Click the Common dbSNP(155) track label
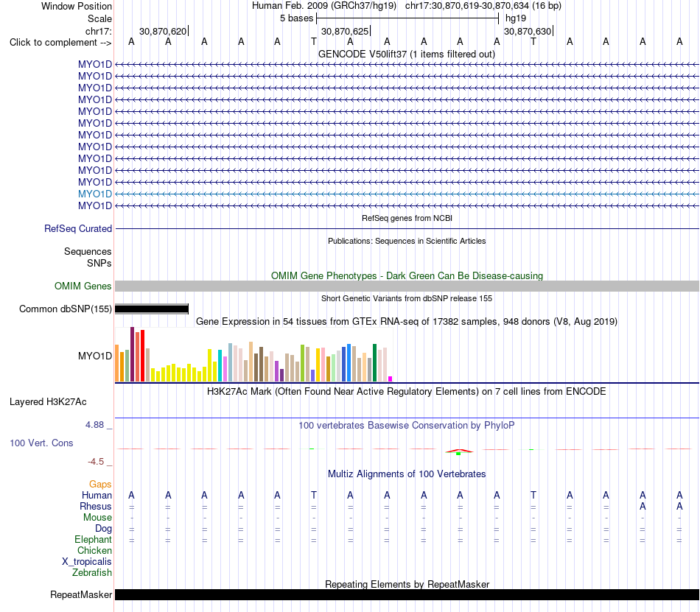This screenshot has width=700, height=612. click(x=65, y=309)
